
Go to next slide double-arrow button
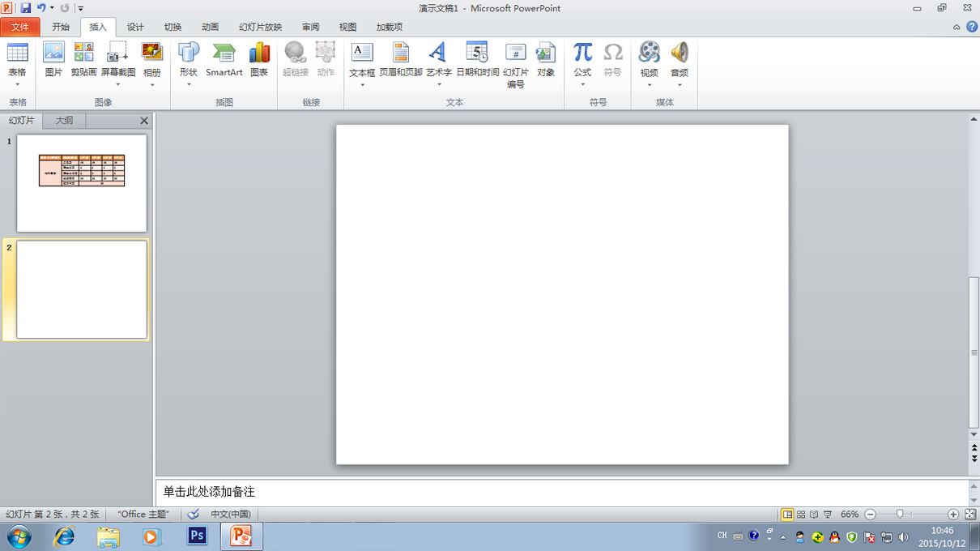pos(974,459)
